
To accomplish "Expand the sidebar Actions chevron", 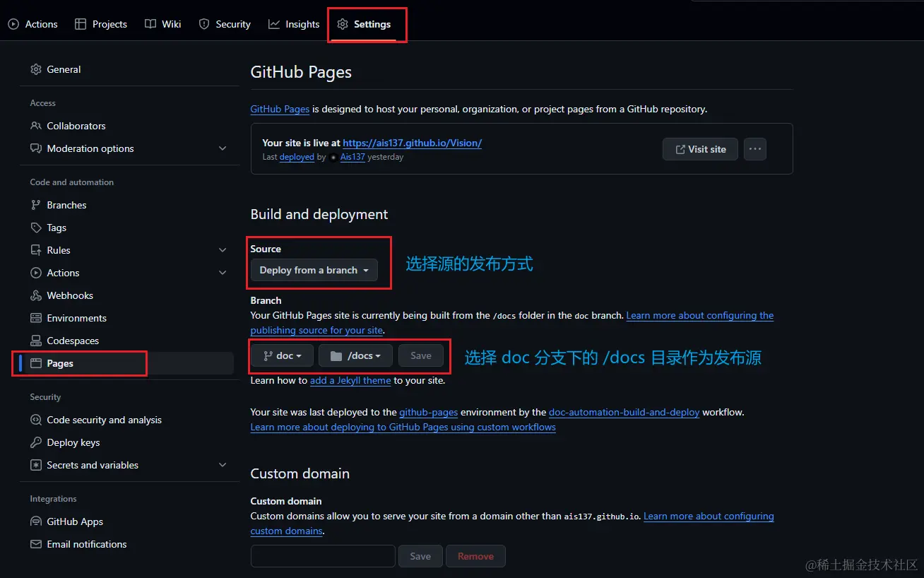I will (223, 273).
